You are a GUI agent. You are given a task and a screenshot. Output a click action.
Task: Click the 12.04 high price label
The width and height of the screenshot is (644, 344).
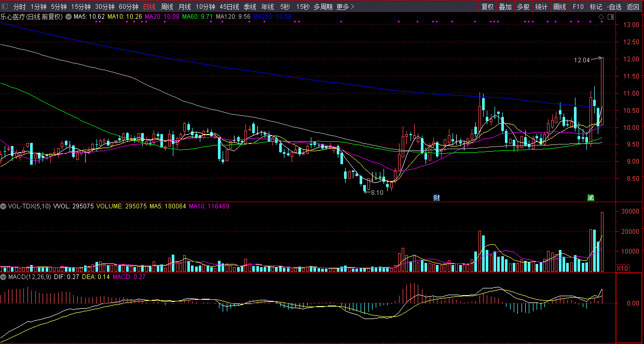coord(582,60)
